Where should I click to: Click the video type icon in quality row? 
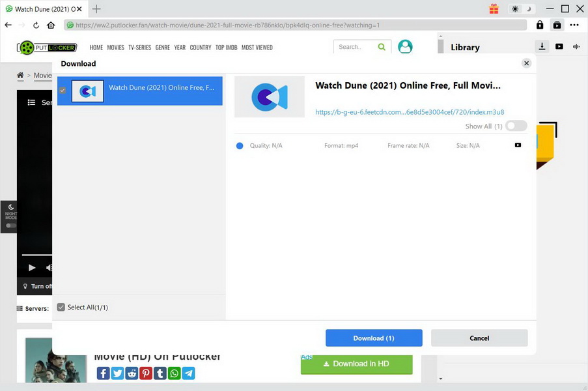(518, 145)
